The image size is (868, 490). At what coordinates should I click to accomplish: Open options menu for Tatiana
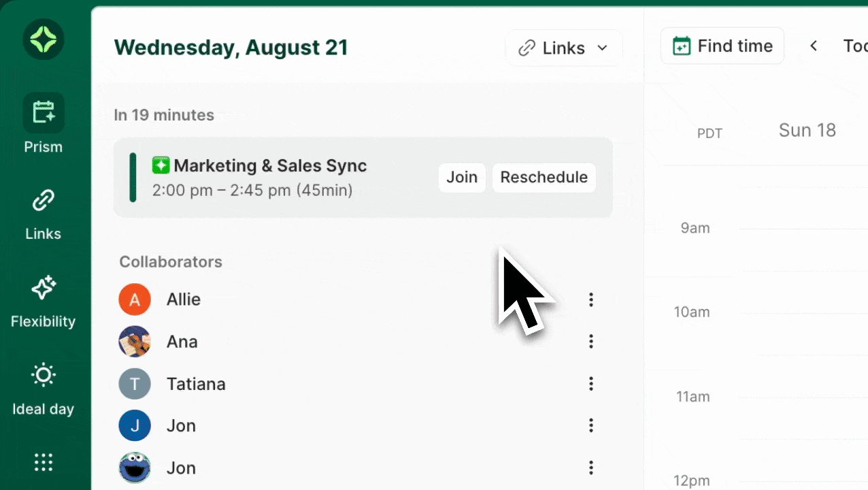pyautogui.click(x=590, y=384)
